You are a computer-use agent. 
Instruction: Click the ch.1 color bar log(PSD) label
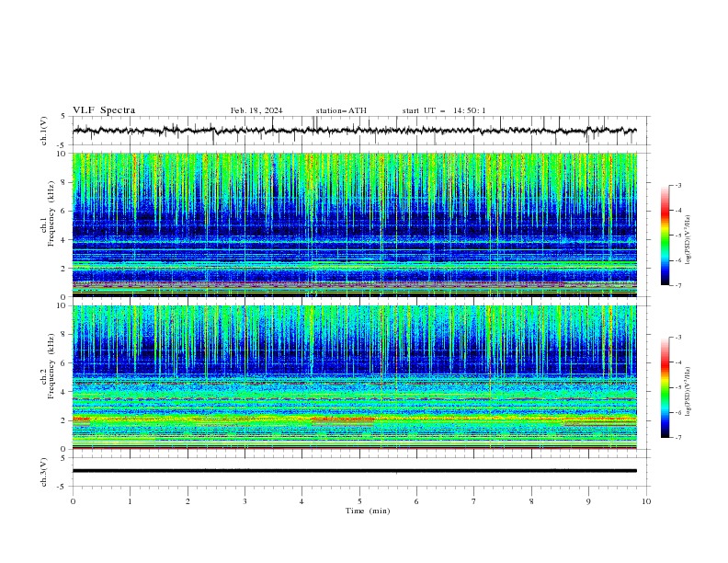[688, 240]
